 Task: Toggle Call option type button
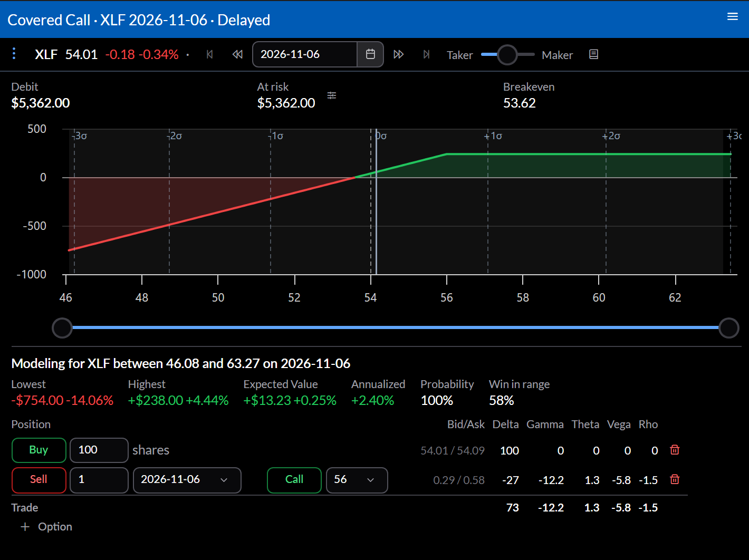(294, 479)
